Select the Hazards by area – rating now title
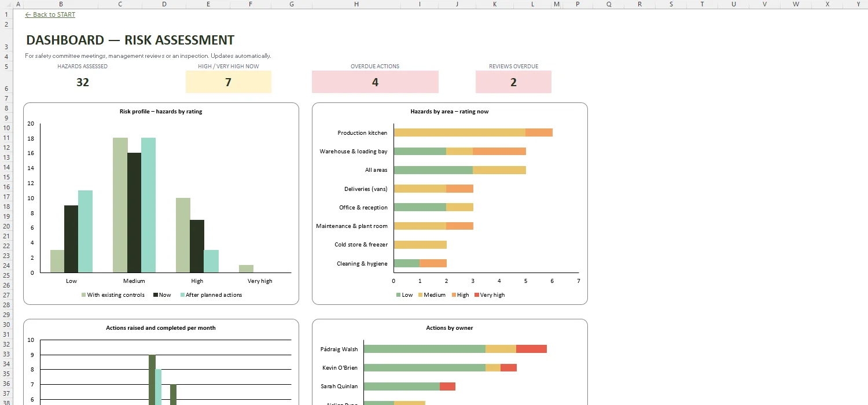Image resolution: width=868 pixels, height=405 pixels. click(450, 112)
